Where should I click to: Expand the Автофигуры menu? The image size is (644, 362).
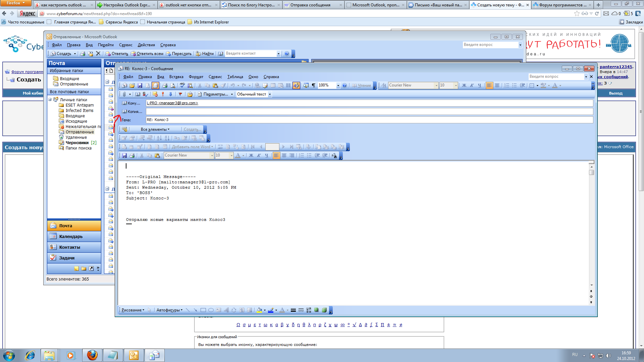[x=170, y=310]
